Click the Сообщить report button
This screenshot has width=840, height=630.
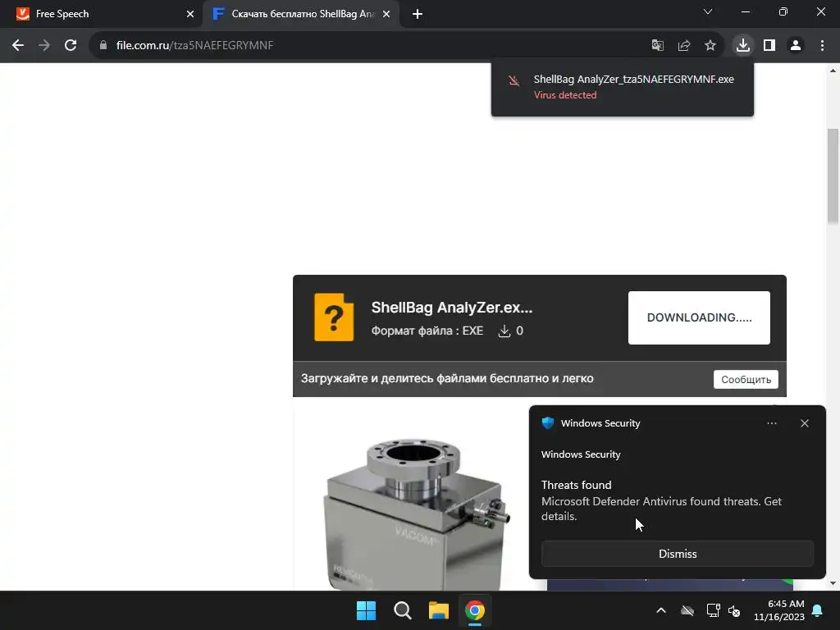pos(746,379)
